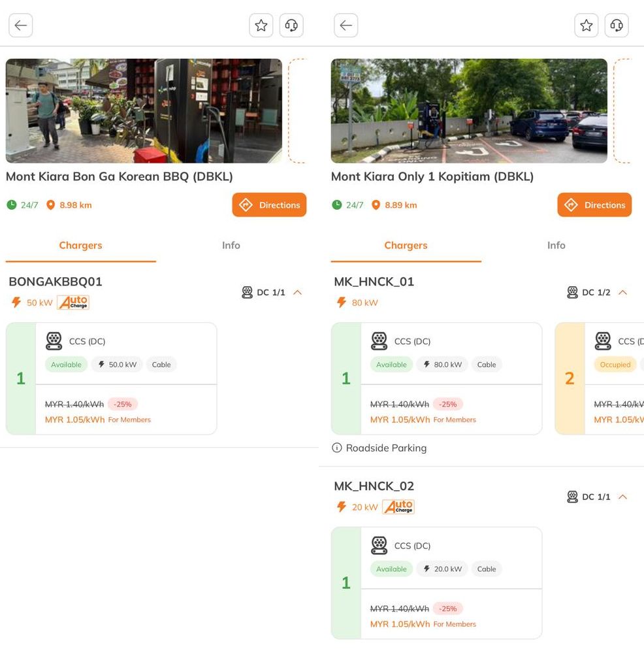Tap Available status on MK_HNCK_02 connector
This screenshot has width=644, height=666.
391,569
